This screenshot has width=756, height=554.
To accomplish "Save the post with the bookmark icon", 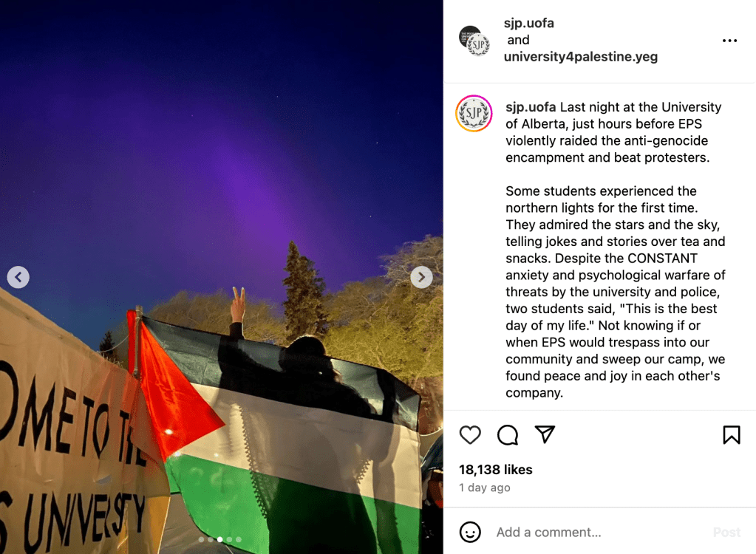I will [732, 435].
